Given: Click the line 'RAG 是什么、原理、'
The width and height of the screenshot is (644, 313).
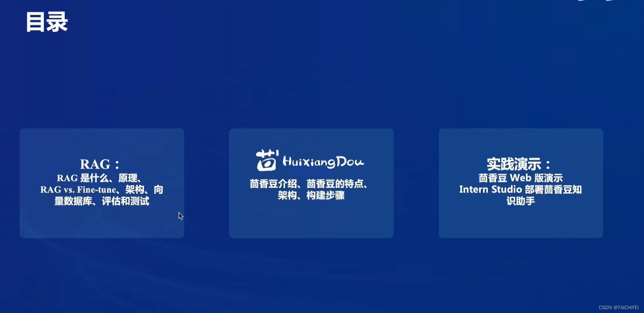Looking at the screenshot, I should coord(99,178).
